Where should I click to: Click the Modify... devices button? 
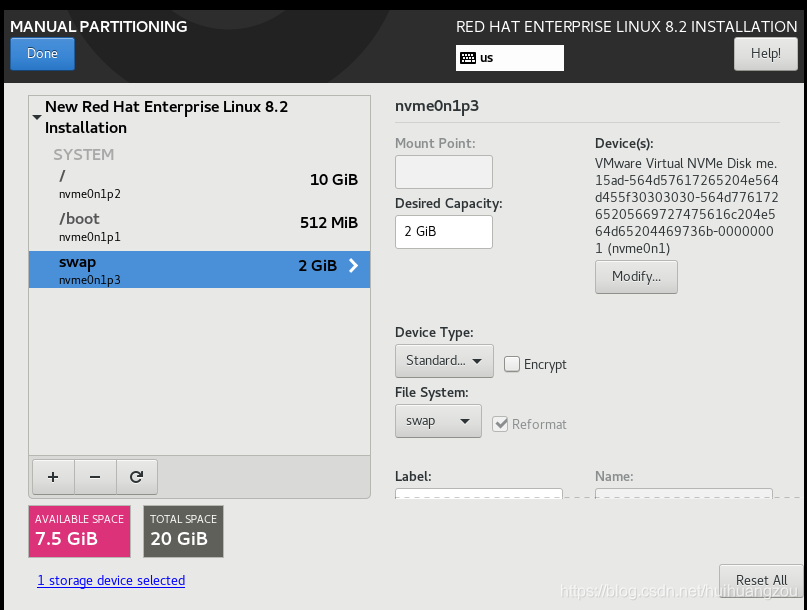[636, 277]
